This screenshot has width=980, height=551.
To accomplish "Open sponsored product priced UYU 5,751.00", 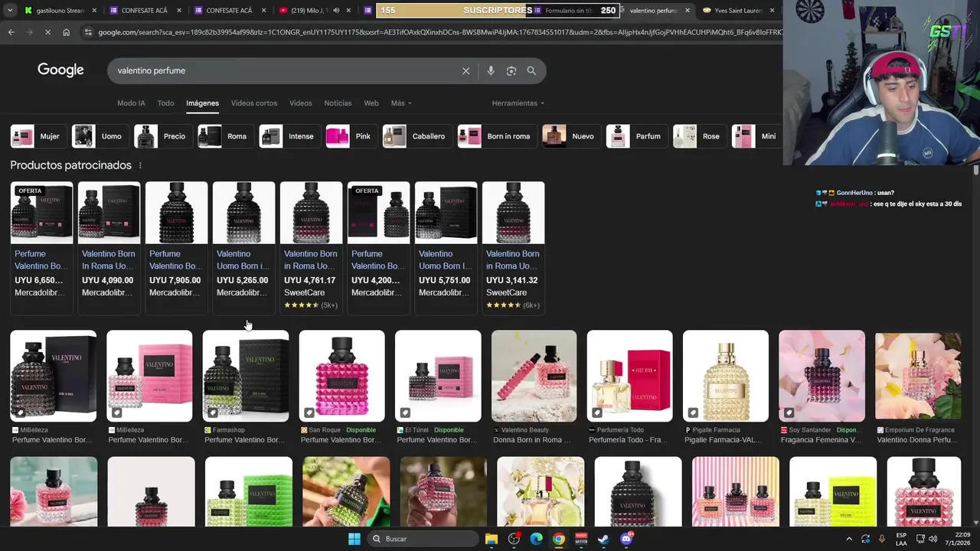I will pyautogui.click(x=446, y=246).
